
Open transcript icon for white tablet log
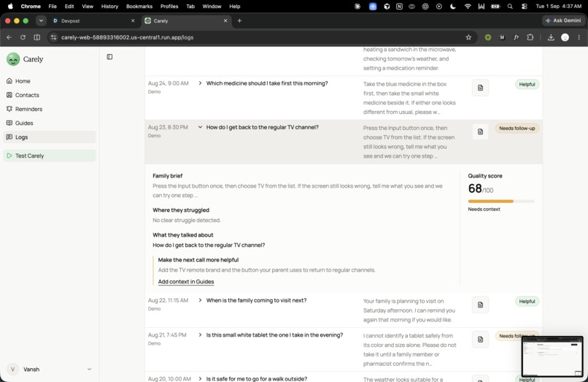480,340
